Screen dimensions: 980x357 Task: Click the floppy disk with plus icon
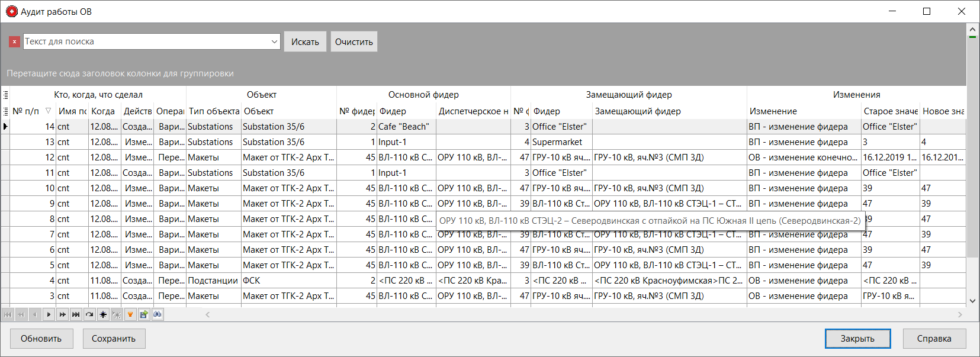pos(144,314)
